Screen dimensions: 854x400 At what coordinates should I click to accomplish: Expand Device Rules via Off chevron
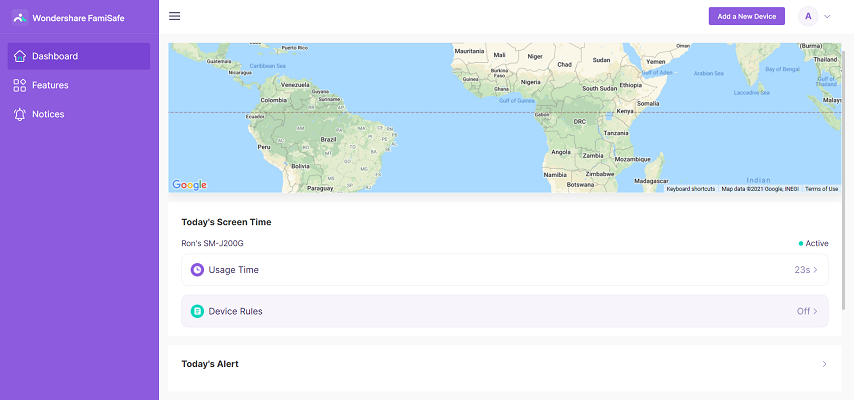(815, 311)
